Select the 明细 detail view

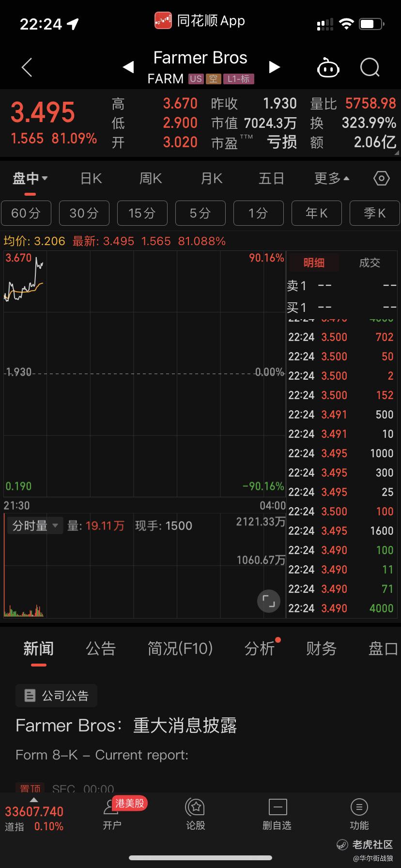(x=314, y=263)
